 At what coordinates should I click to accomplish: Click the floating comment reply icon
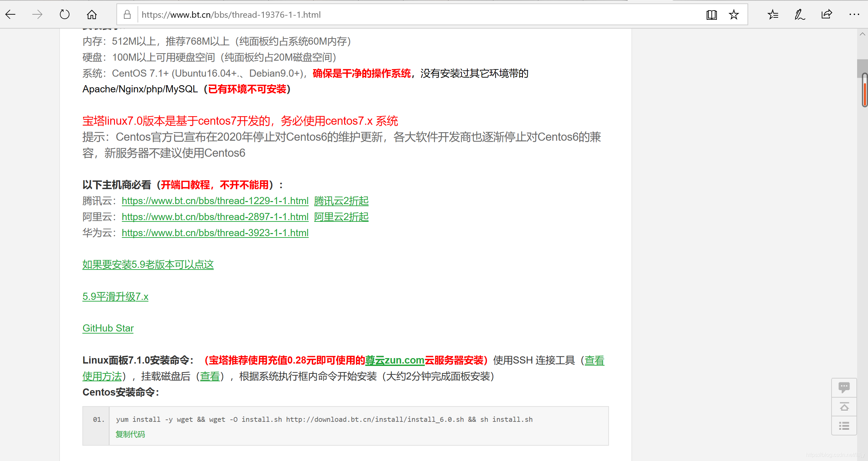(x=844, y=387)
